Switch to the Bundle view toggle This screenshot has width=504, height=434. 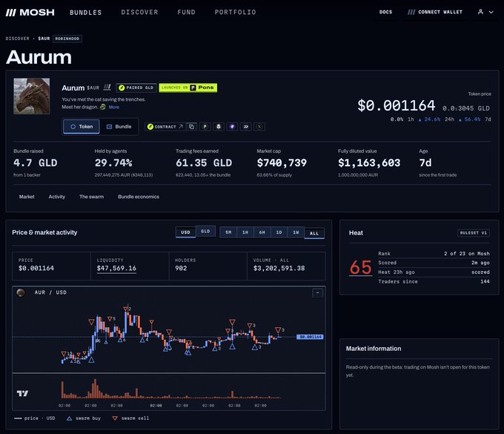pyautogui.click(x=119, y=126)
